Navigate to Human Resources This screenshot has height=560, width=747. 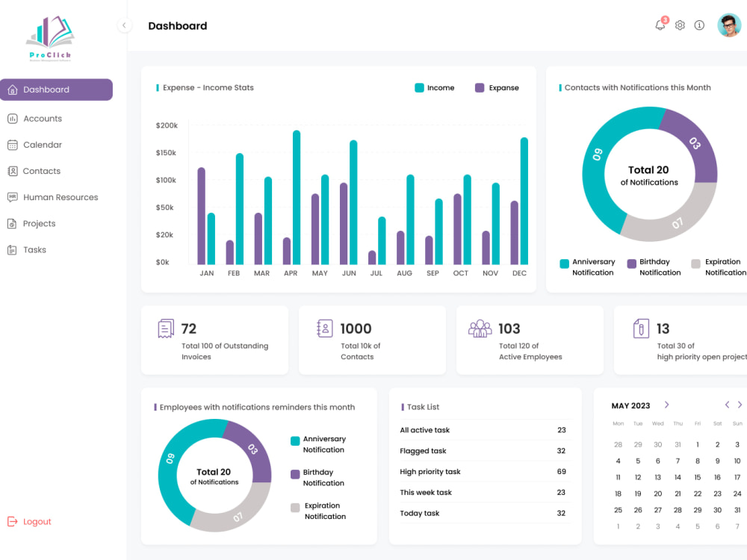point(61,197)
